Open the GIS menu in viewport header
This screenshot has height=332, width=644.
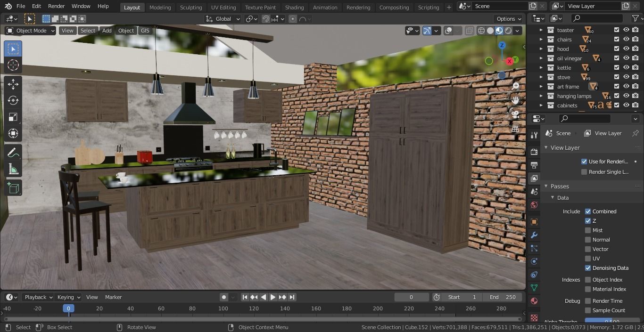pos(145,31)
